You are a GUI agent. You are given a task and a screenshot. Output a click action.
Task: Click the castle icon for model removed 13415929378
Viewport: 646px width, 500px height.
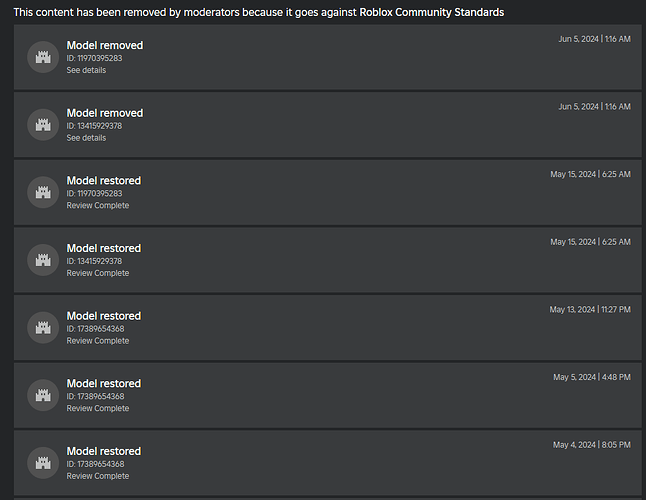click(x=43, y=124)
